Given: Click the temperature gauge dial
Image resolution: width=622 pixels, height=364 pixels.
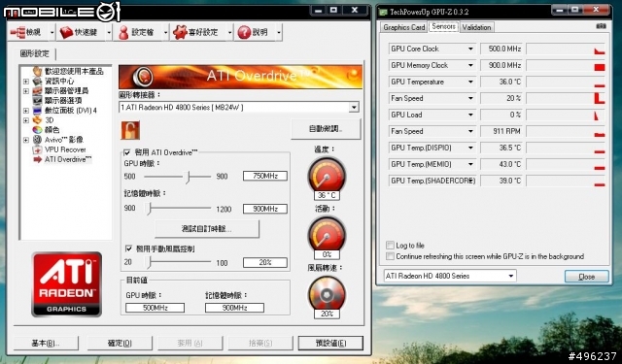Looking at the screenshot, I should coord(327,176).
